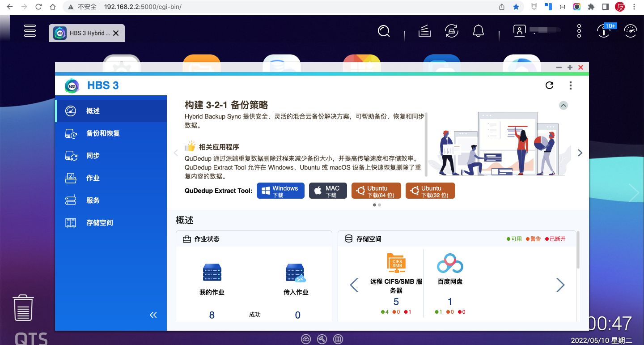Open the notifications bell in the QTS bar
The height and width of the screenshot is (345, 644).
tap(479, 30)
